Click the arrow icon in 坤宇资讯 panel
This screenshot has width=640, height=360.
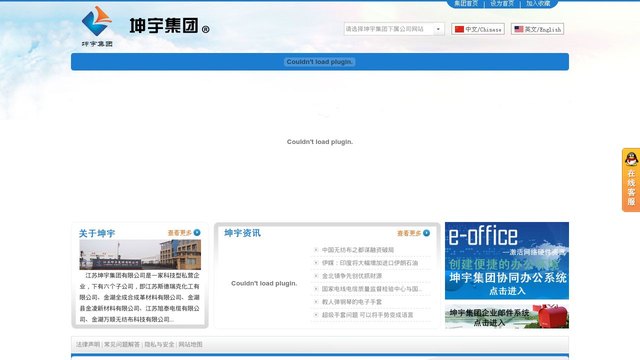(x=427, y=233)
